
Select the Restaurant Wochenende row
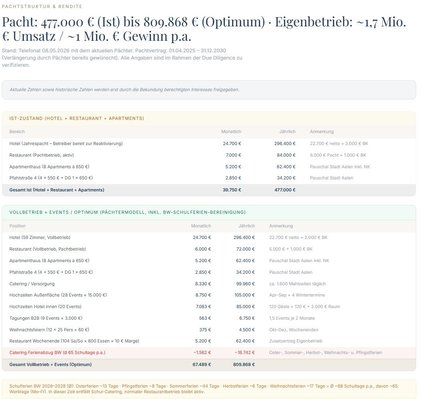209,341
